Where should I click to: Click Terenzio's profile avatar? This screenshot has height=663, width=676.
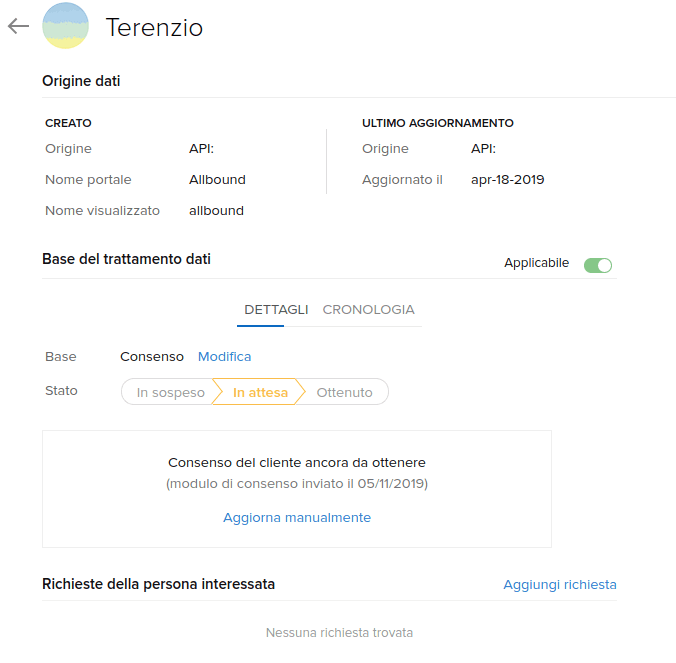point(65,27)
